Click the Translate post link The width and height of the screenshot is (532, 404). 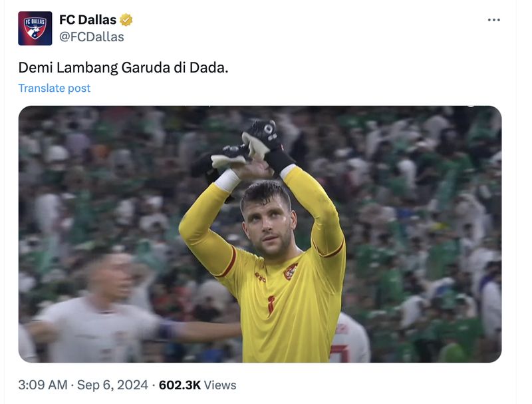pyautogui.click(x=55, y=88)
